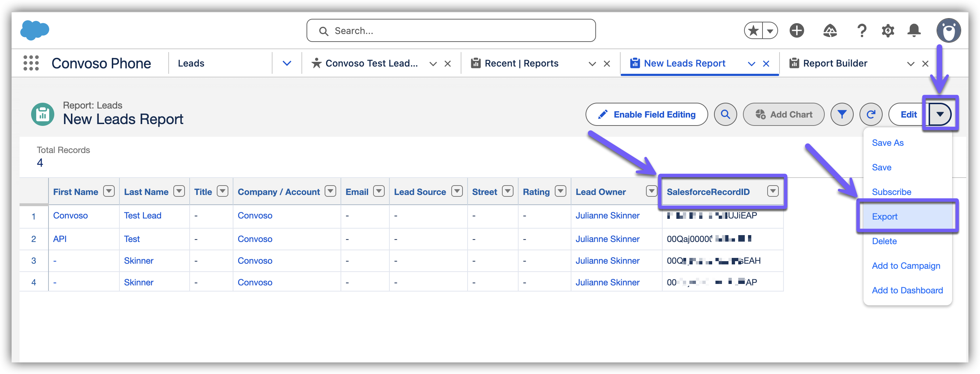The height and width of the screenshot is (374, 980).
Task: Switch to the Recent | Reports tab
Action: (x=521, y=63)
